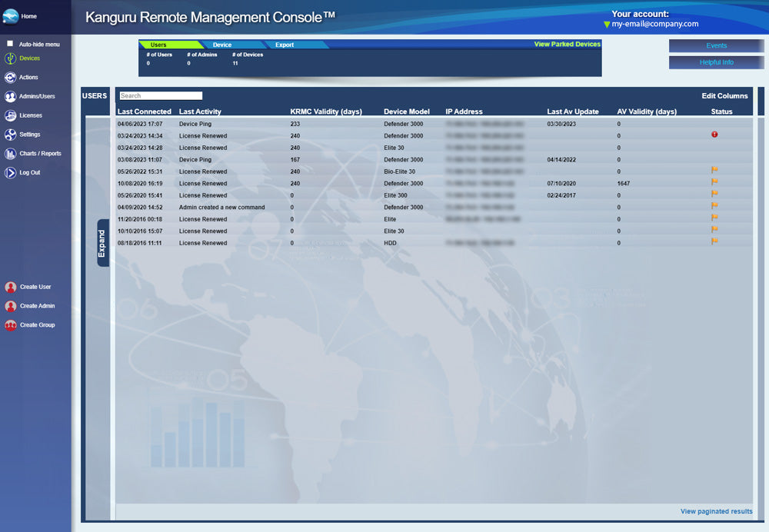
Task: Click the Bio-Elite 30 device model cell
Action: click(x=399, y=171)
